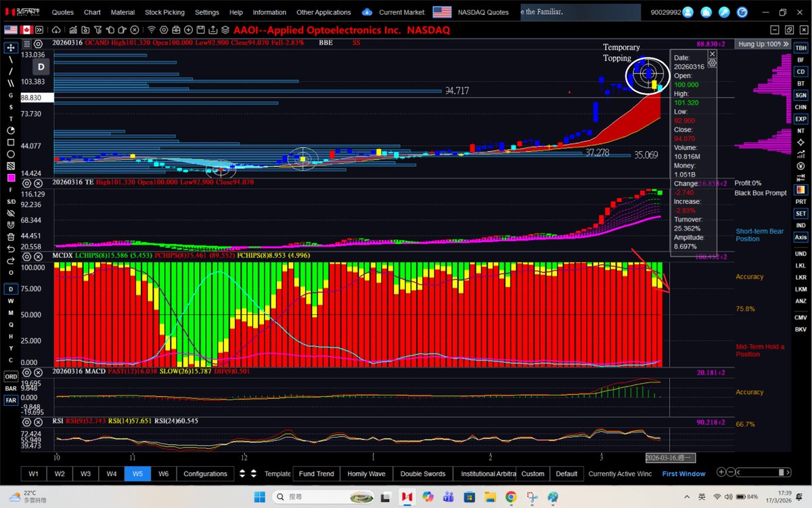The width and height of the screenshot is (812, 508).
Task: Switch to the W5 window tab
Action: point(137,473)
